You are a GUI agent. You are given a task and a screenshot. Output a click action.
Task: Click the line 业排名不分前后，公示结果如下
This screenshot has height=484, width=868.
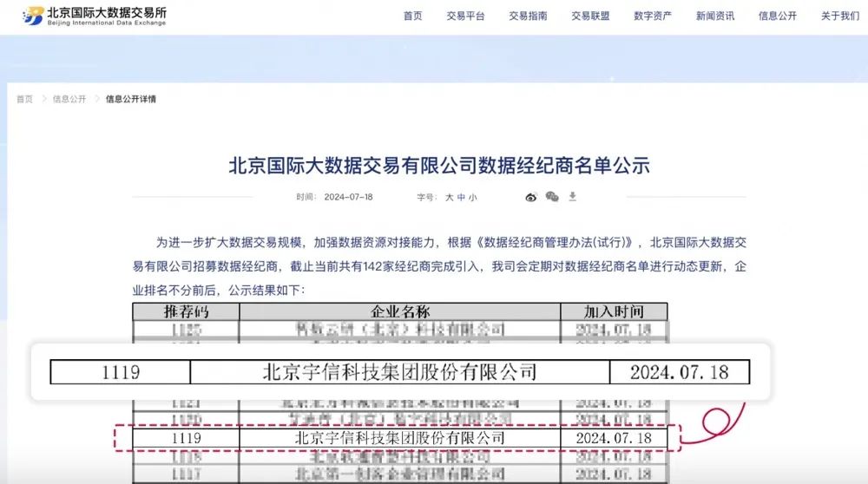point(219,291)
